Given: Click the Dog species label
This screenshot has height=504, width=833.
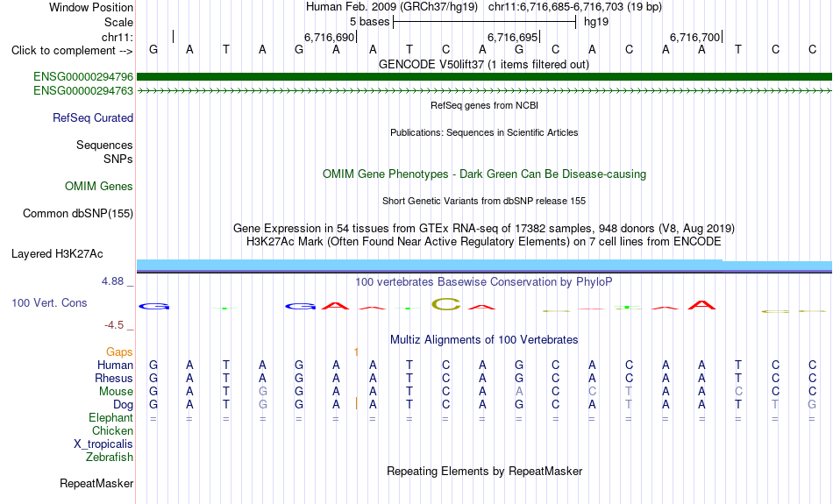Looking at the screenshot, I should coord(124,405).
